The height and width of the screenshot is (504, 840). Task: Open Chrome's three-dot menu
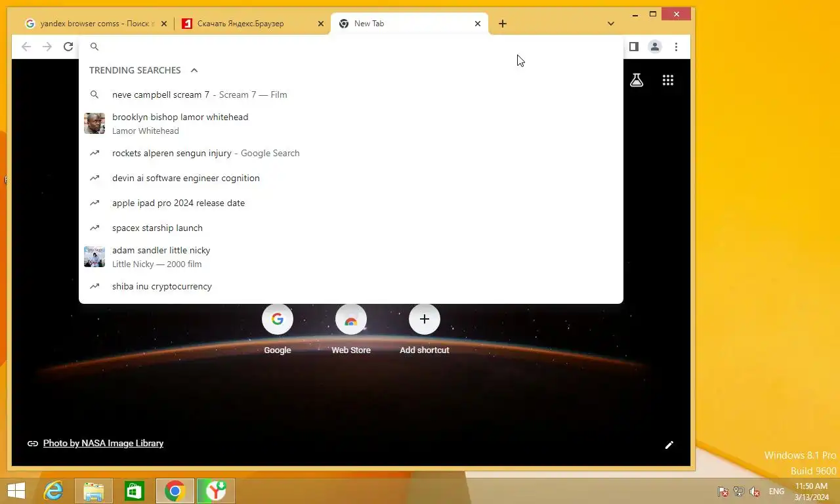676,47
